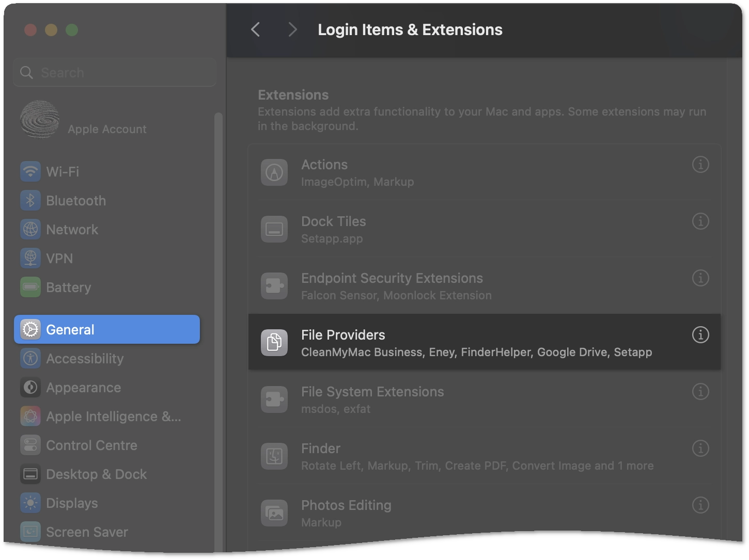Viewport: 749px width, 560px height.
Task: Click the 'Login Items & Extensions' title
Action: pos(410,29)
